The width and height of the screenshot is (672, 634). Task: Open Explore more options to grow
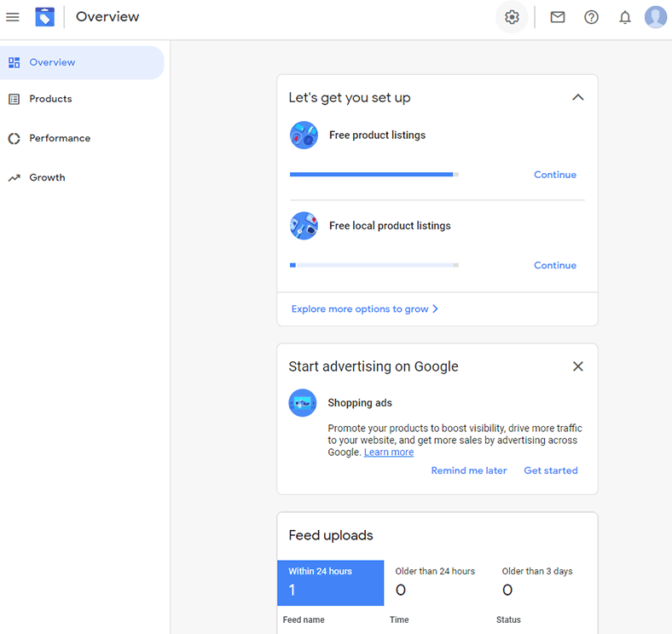tap(364, 308)
